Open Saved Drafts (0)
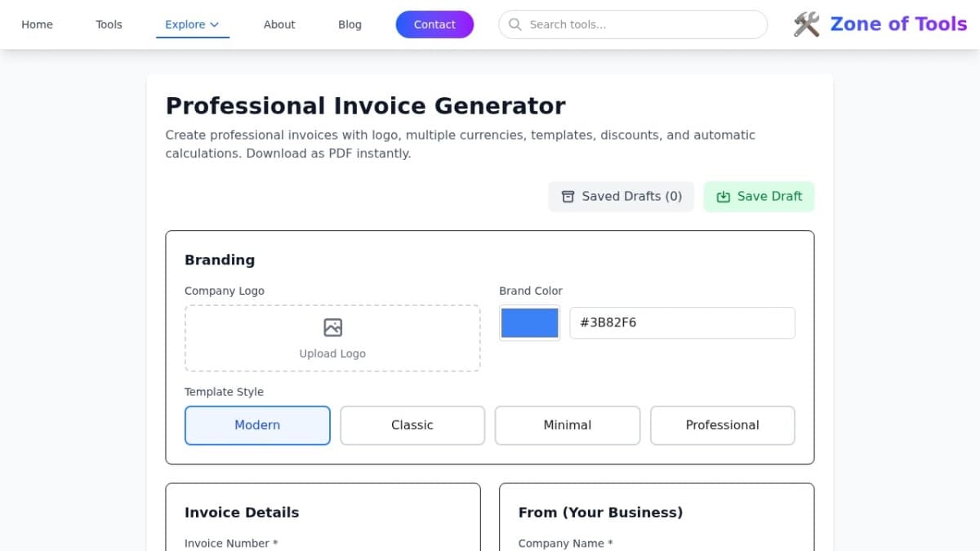980x551 pixels. coord(621,196)
